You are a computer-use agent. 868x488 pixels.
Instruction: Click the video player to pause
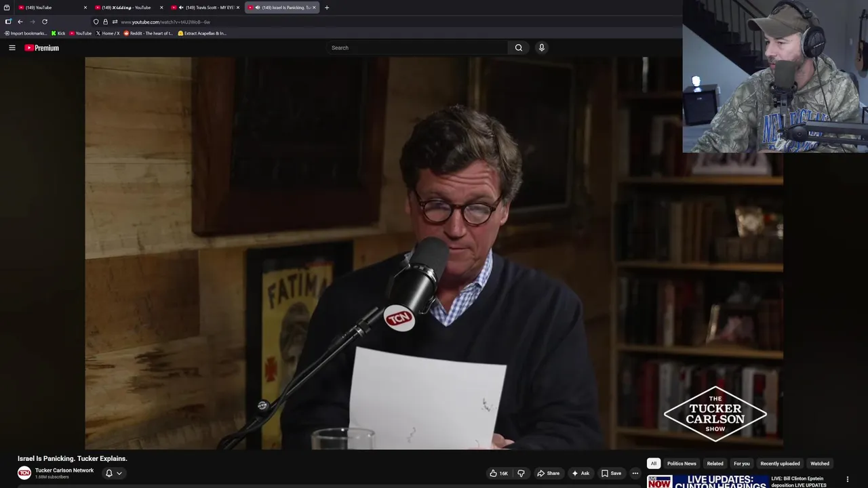[x=434, y=253]
